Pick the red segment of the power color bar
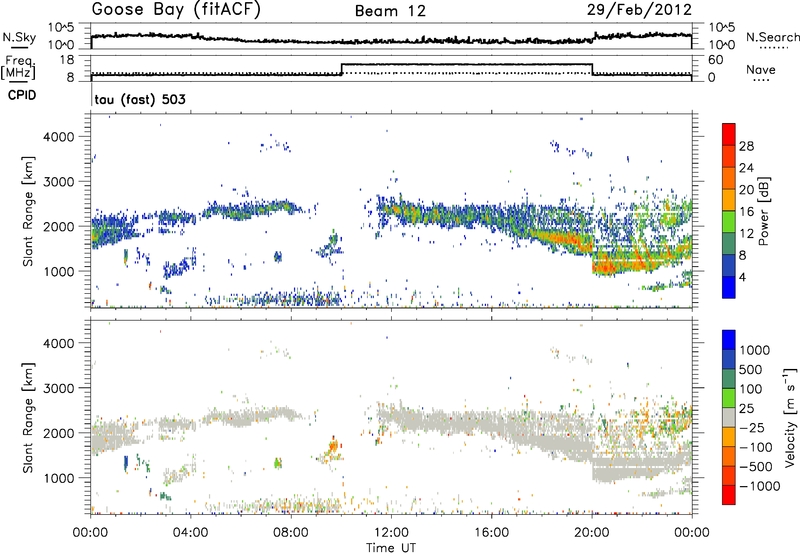This screenshot has width=800, height=554. pos(729,134)
